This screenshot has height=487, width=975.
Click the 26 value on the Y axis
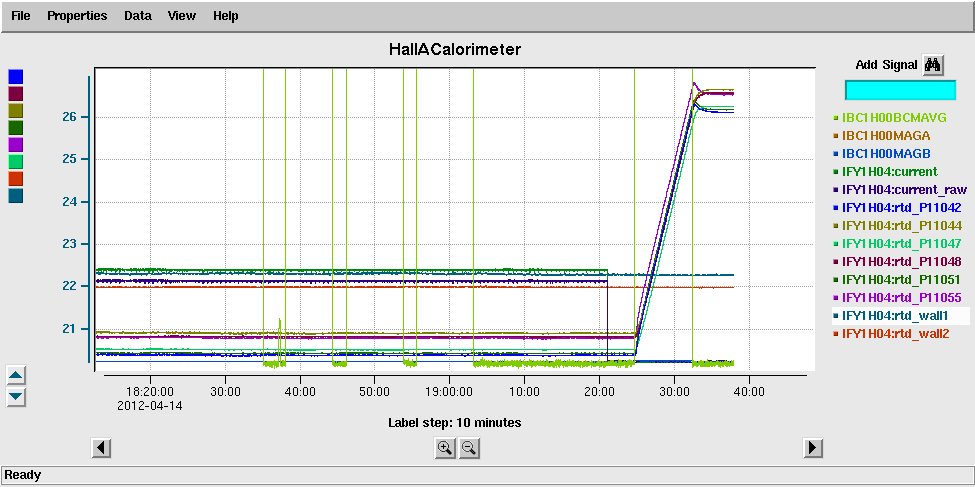(x=70, y=117)
